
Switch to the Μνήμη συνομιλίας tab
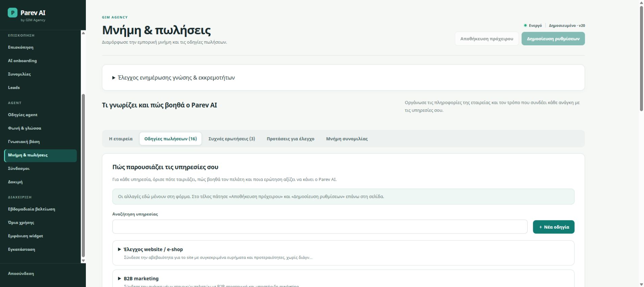click(x=347, y=139)
